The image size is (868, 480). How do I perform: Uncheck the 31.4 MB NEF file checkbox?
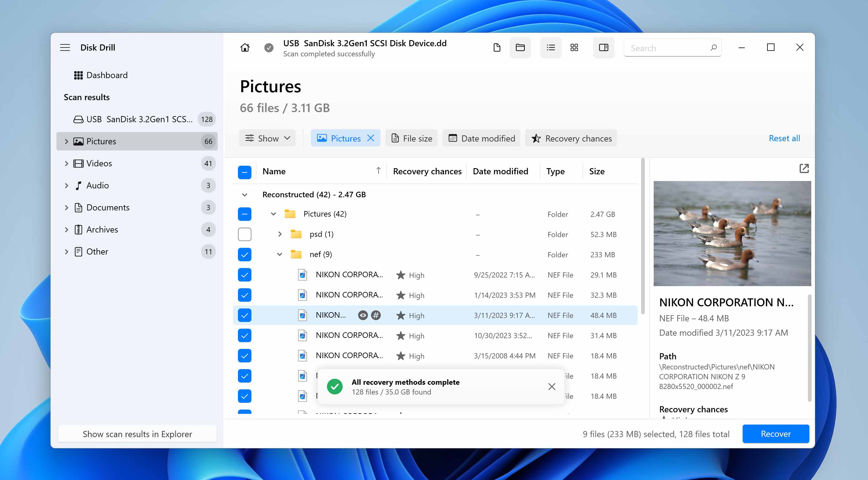(x=244, y=335)
